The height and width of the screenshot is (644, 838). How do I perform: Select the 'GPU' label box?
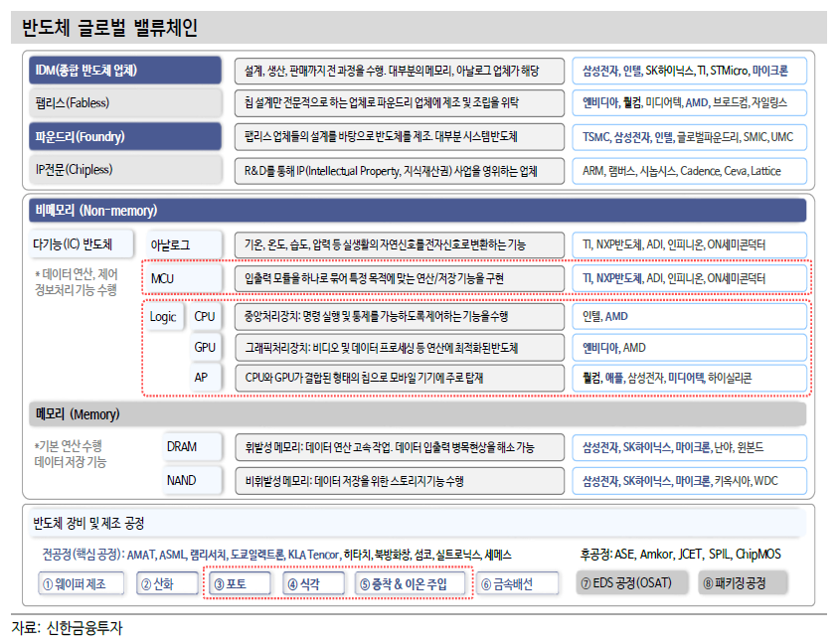tap(205, 348)
